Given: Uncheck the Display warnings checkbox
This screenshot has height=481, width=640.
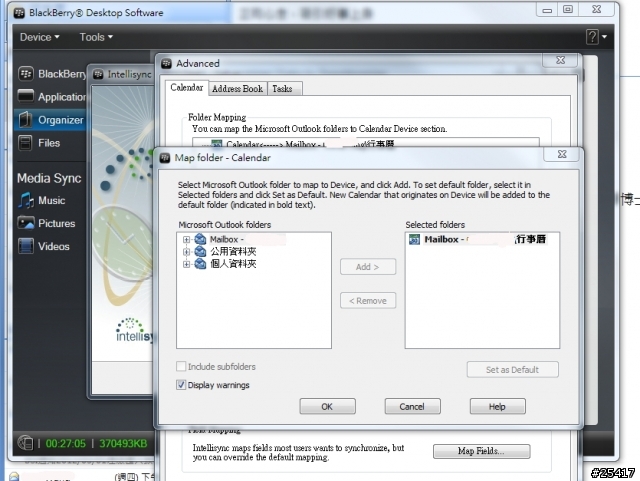Looking at the screenshot, I should click(181, 385).
